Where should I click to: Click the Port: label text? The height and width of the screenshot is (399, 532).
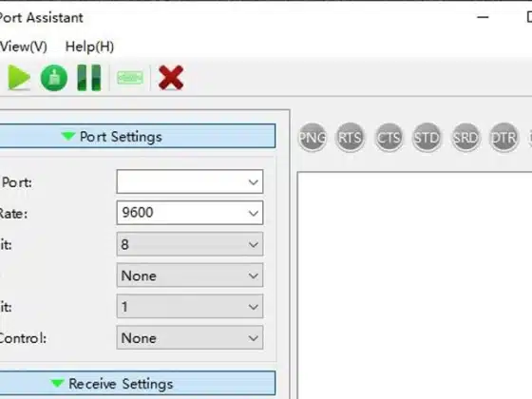point(17,182)
